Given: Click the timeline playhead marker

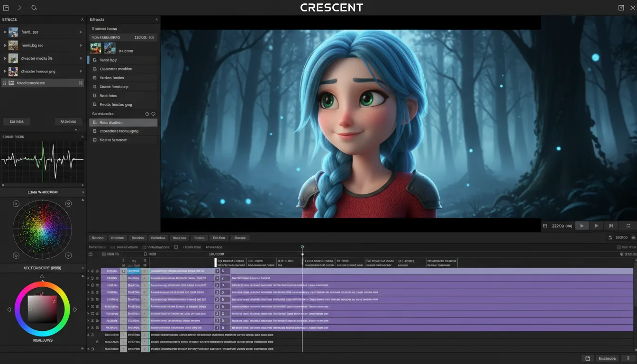Looking at the screenshot, I should (x=302, y=247).
